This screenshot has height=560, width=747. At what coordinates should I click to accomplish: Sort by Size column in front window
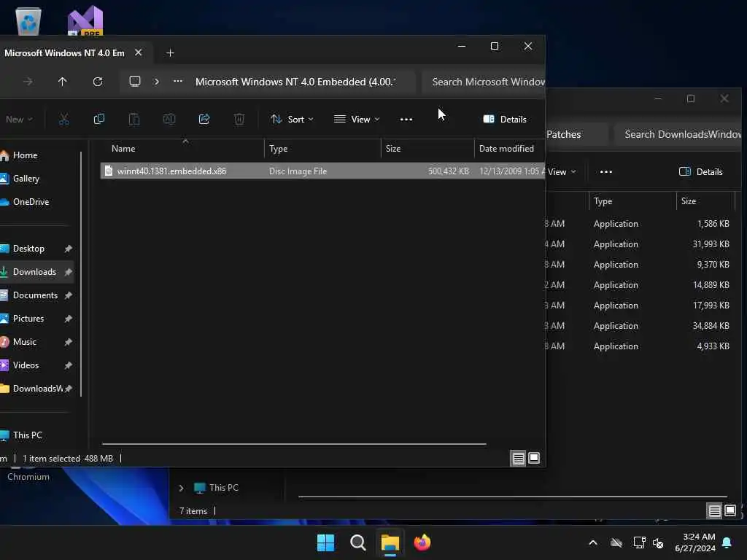click(x=427, y=149)
